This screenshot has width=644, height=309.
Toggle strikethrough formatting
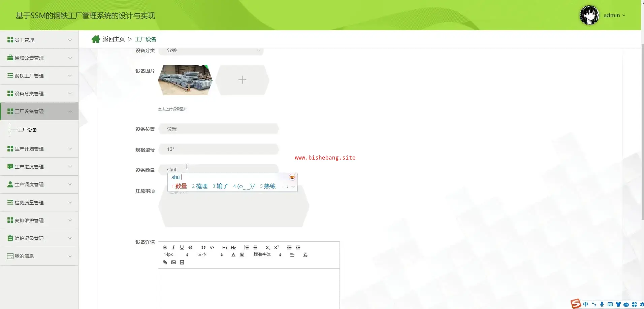point(190,247)
